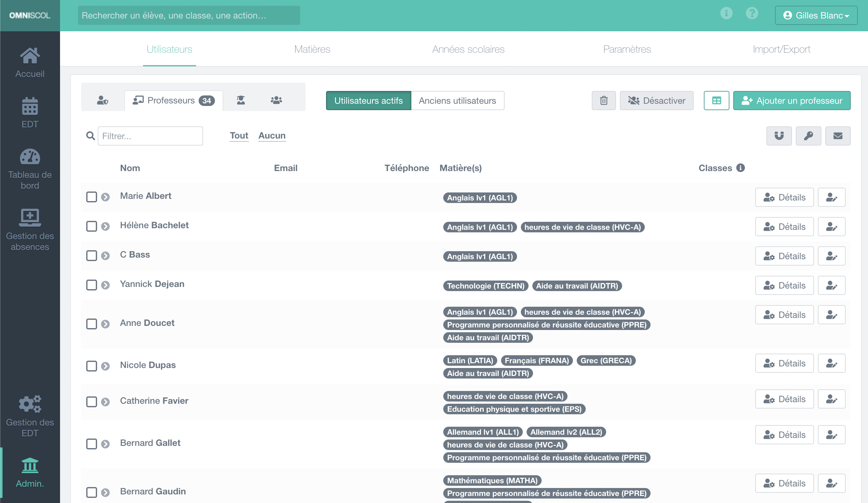Show Anciens utilisateurs list
868x503 pixels.
click(x=457, y=101)
